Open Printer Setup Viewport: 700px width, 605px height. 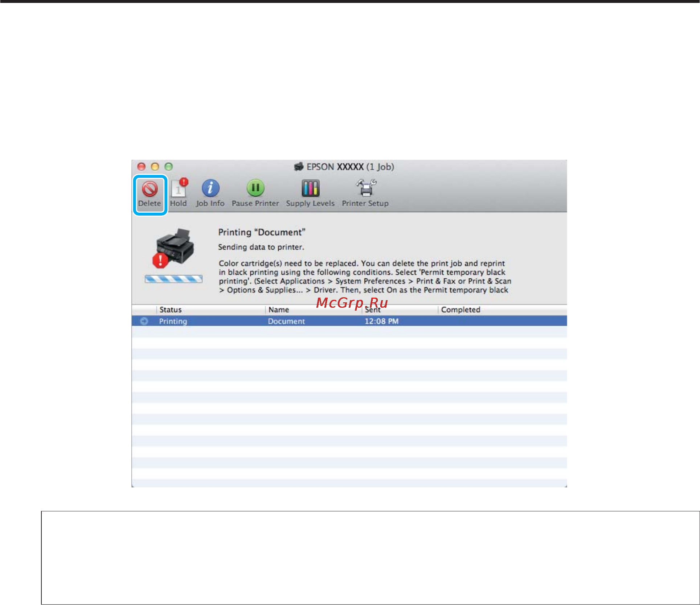[x=365, y=193]
